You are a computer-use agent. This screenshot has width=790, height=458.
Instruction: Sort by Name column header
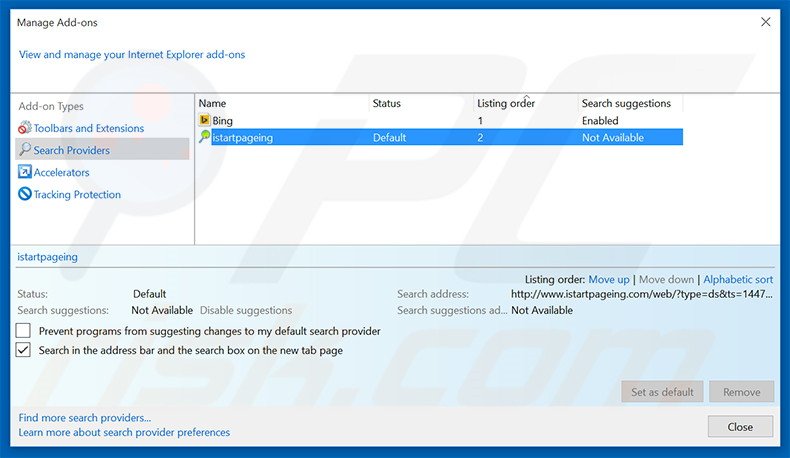point(212,103)
